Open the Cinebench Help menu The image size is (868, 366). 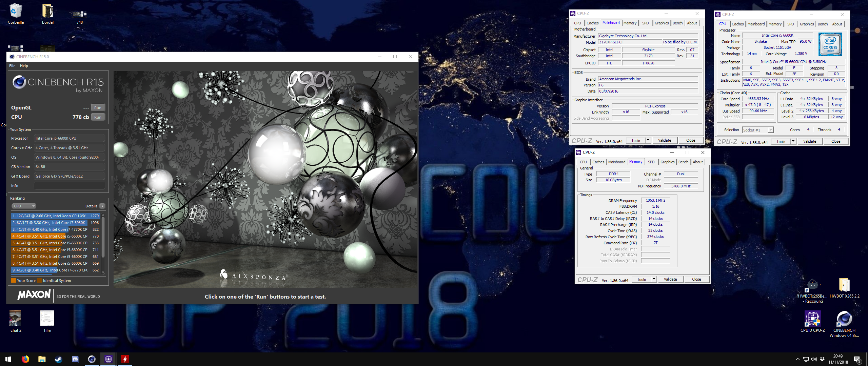pos(24,66)
